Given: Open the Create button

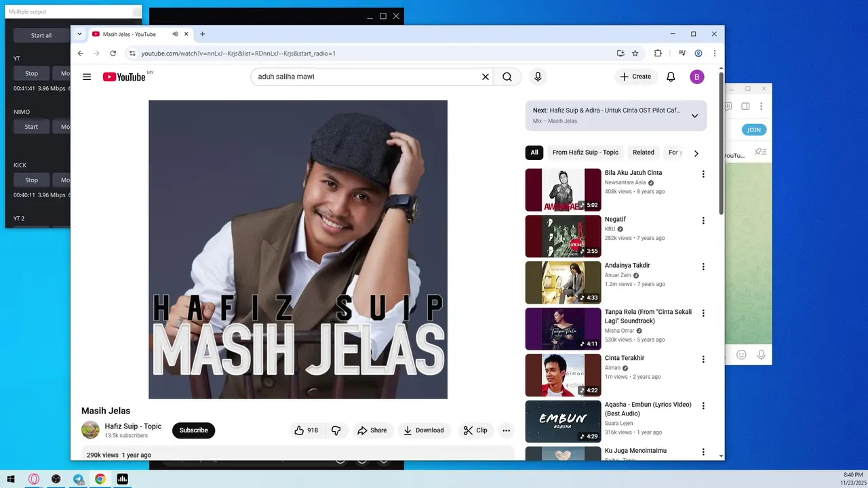Looking at the screenshot, I should (x=635, y=77).
